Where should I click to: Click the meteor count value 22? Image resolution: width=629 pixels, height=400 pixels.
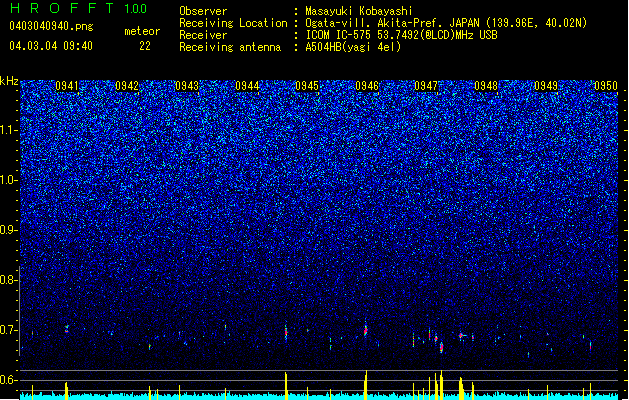point(145,46)
